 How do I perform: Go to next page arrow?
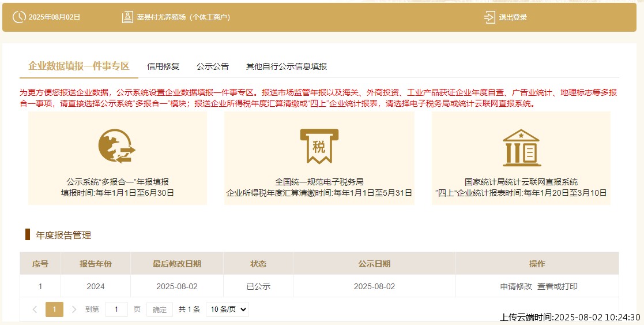point(74,309)
